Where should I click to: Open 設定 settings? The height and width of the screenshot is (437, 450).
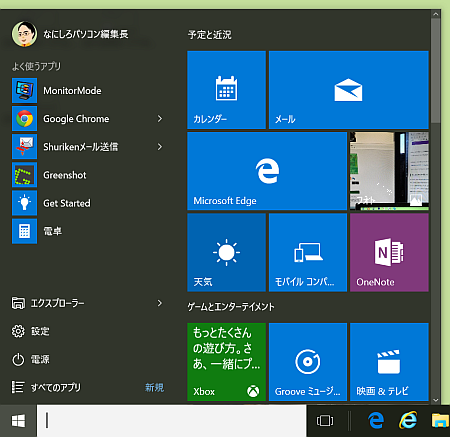click(31, 331)
